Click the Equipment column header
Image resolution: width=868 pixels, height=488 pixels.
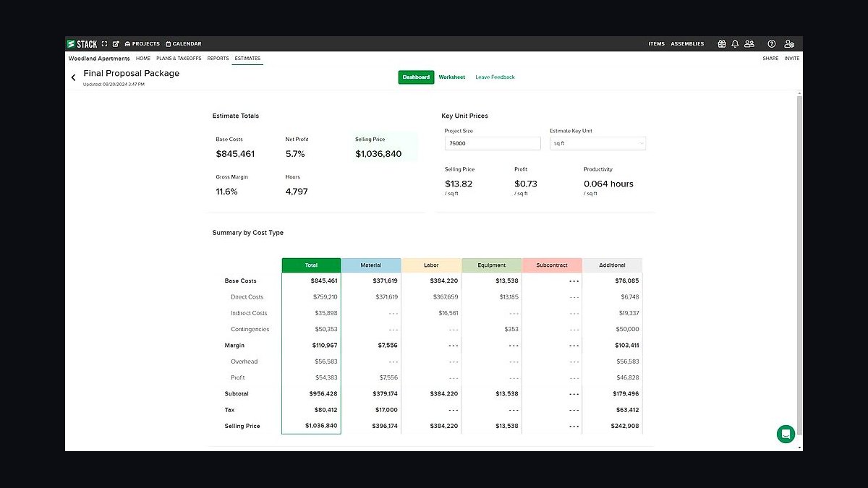coord(491,265)
